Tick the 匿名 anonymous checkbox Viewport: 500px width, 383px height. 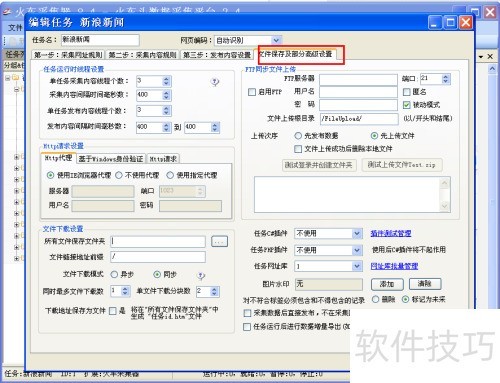point(406,92)
